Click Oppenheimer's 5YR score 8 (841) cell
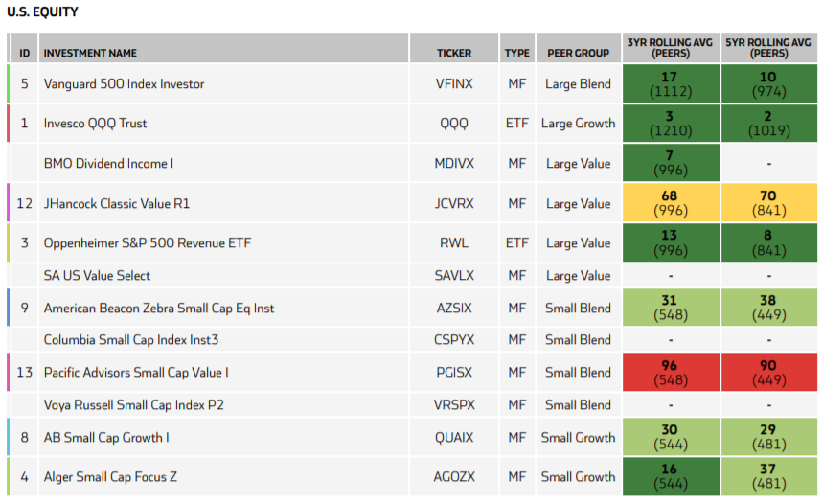This screenshot has width=823, height=504. 769,242
